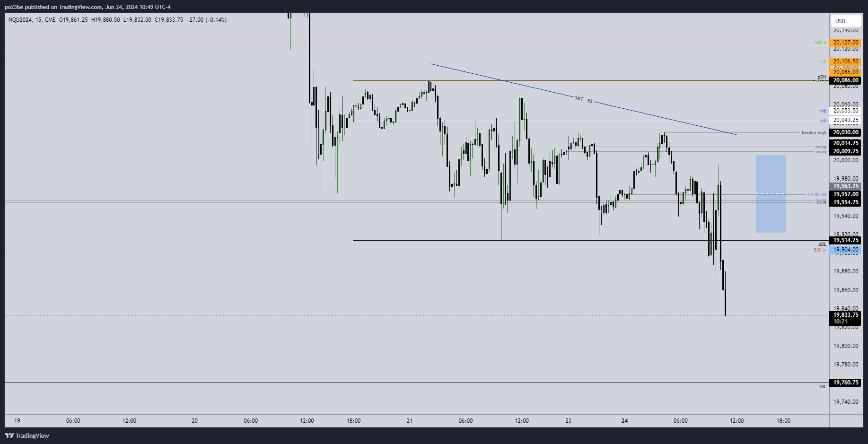Select the pDH level label
Image resolution: width=868 pixels, height=444 pixels.
(x=822, y=77)
